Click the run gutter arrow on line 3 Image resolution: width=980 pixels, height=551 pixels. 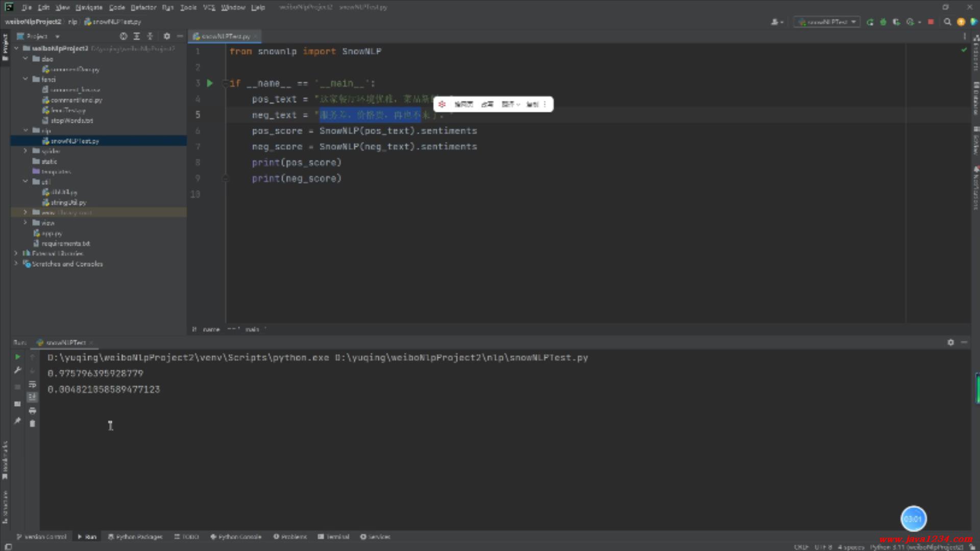(209, 83)
